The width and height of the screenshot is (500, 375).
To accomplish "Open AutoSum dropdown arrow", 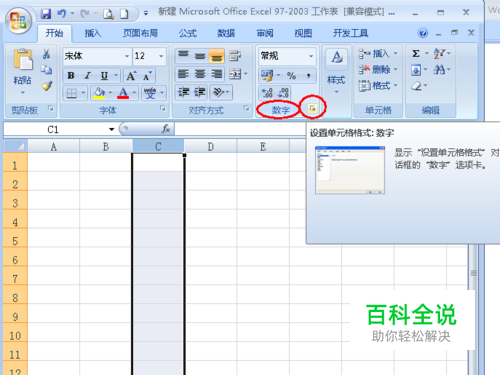I will [426, 53].
